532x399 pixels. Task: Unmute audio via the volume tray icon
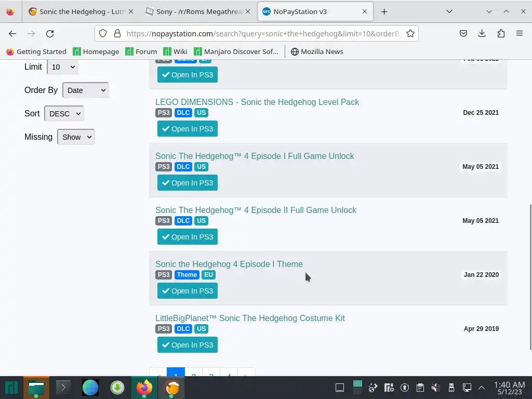point(436,388)
